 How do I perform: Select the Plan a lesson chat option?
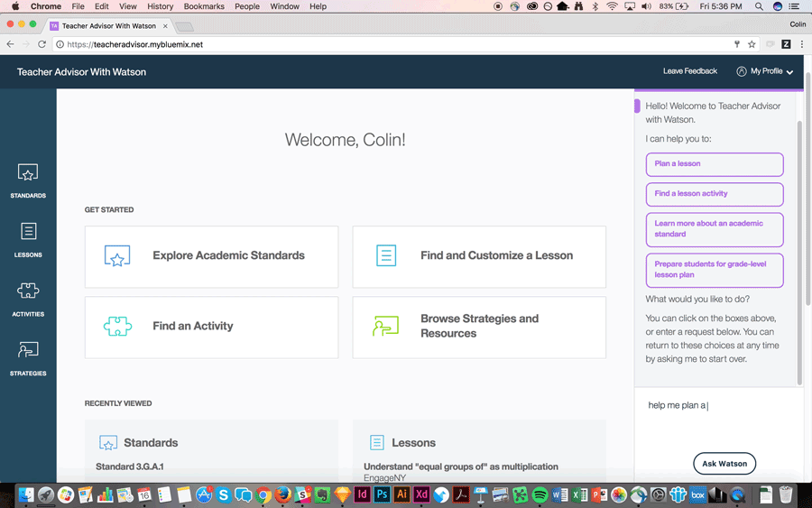[x=715, y=164]
